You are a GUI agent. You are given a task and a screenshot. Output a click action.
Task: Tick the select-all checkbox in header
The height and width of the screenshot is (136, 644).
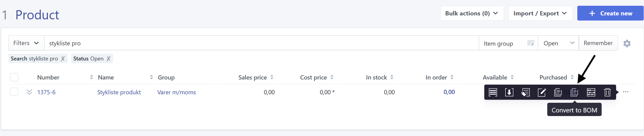click(x=14, y=77)
